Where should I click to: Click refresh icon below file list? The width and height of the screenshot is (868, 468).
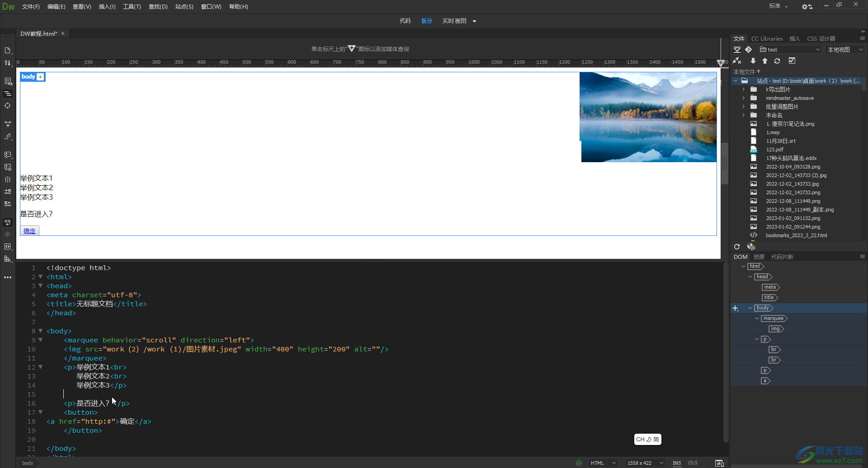737,247
